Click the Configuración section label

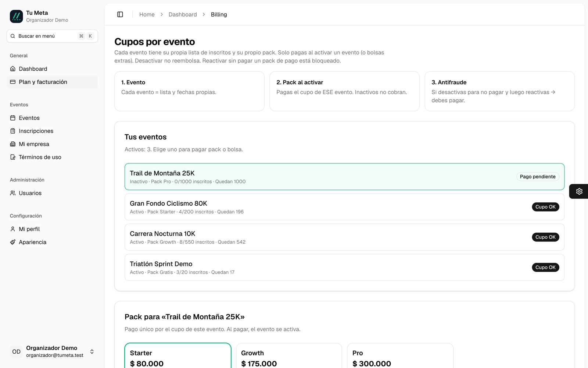tap(26, 216)
